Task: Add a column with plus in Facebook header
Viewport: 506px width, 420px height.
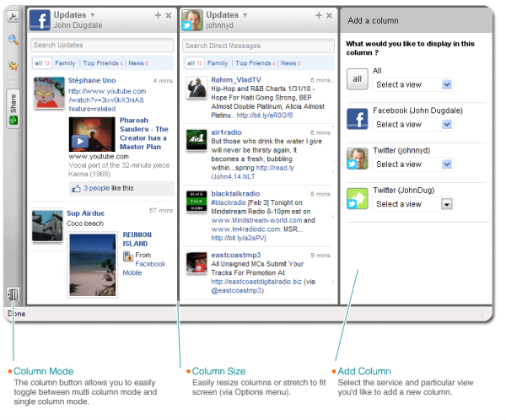Action: (158, 15)
